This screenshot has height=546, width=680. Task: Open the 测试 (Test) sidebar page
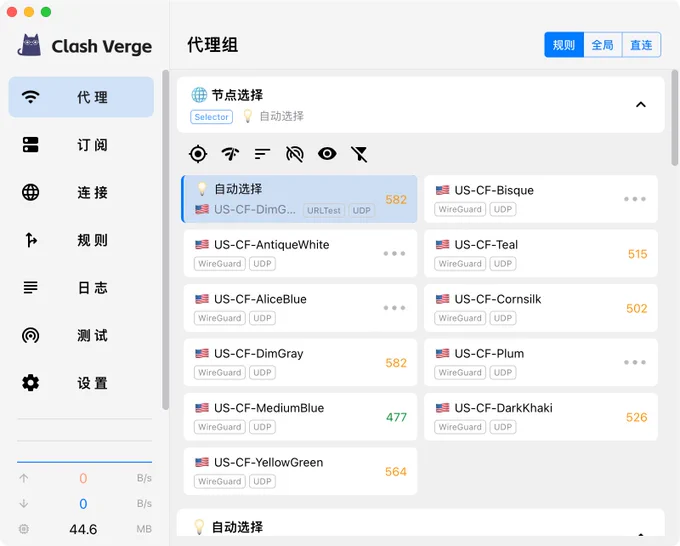tap(81, 335)
